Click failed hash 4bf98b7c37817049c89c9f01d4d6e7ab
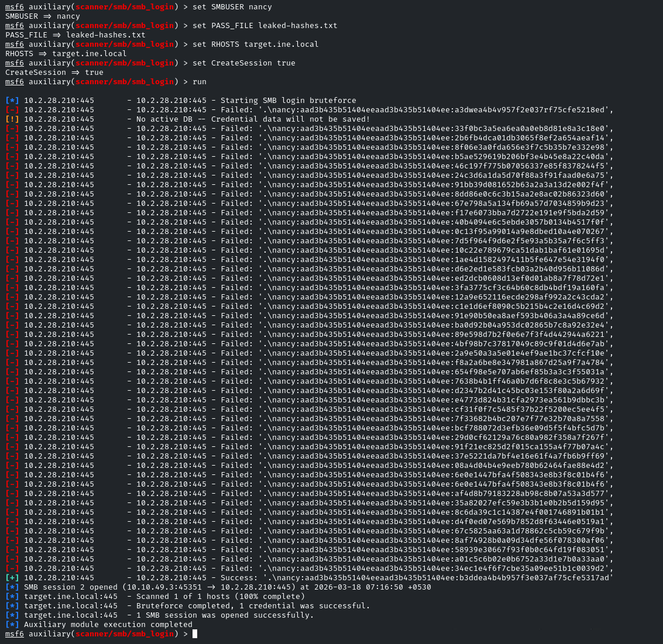Viewport: 663px width, 644px height. click(530, 343)
